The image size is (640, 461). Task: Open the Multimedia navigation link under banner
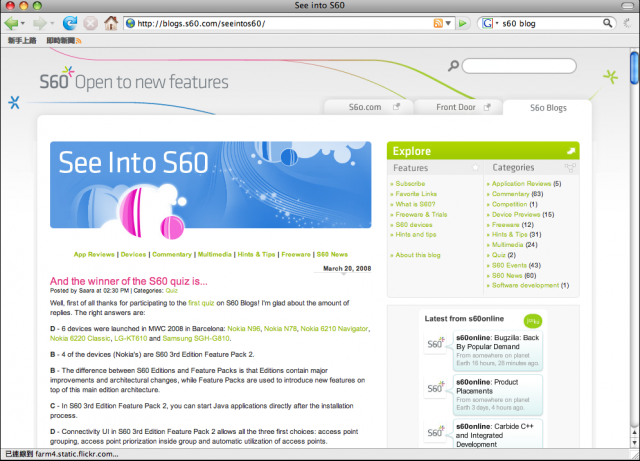tap(215, 254)
